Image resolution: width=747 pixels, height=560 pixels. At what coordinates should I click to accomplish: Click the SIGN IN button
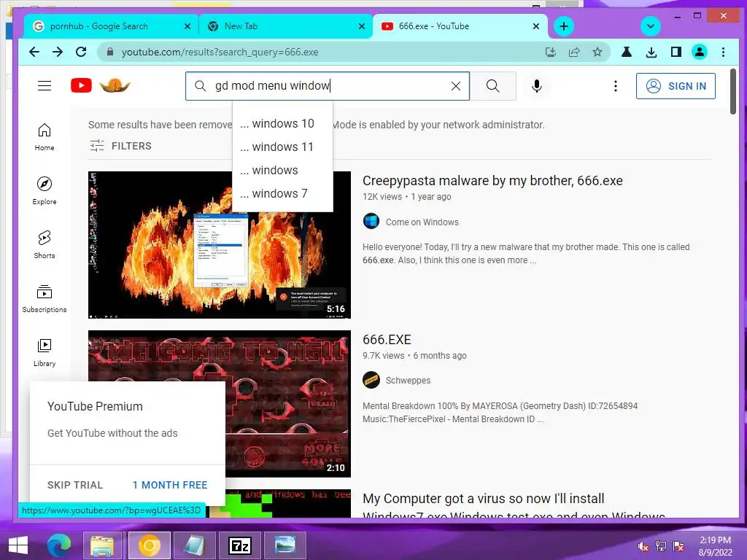point(676,86)
